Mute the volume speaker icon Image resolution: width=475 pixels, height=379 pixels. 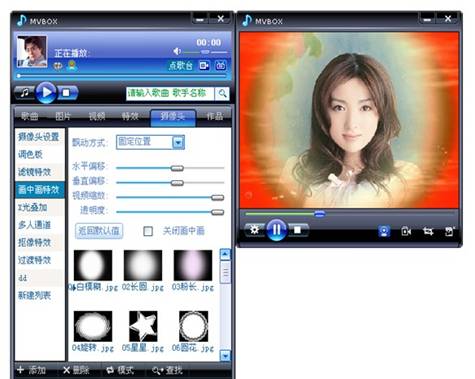pos(177,51)
